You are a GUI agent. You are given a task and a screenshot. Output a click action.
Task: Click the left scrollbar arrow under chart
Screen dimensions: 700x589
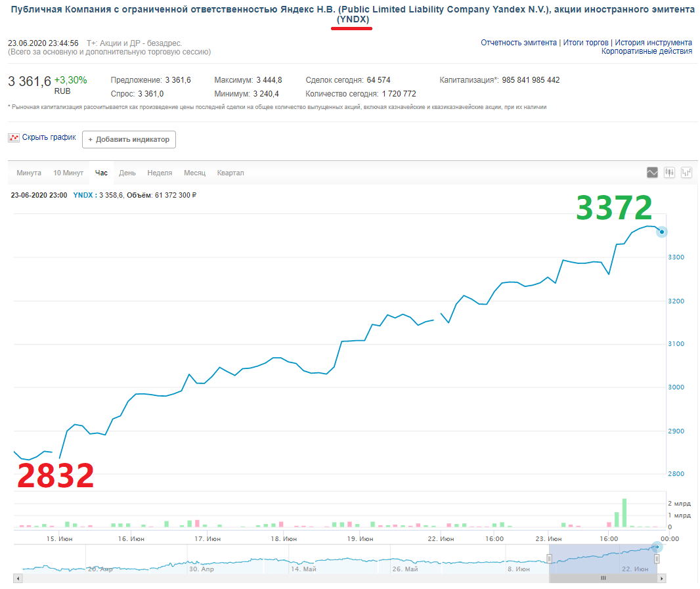coord(18,578)
